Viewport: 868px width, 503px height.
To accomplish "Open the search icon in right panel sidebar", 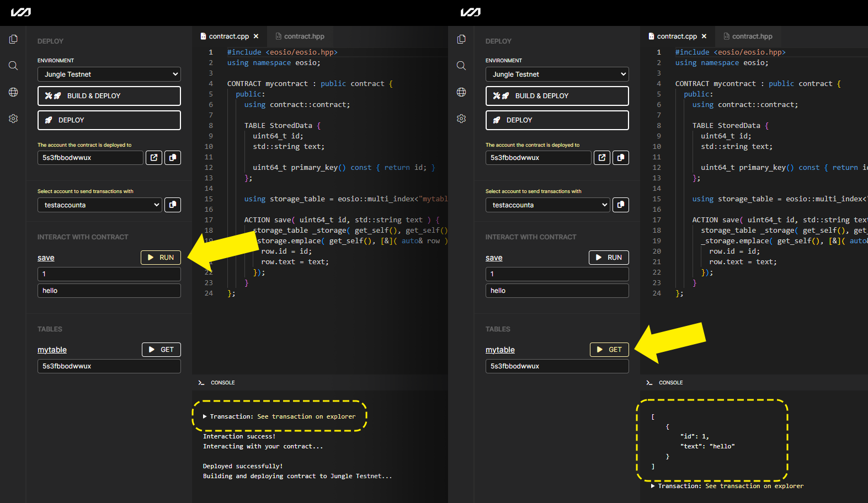I will click(461, 66).
